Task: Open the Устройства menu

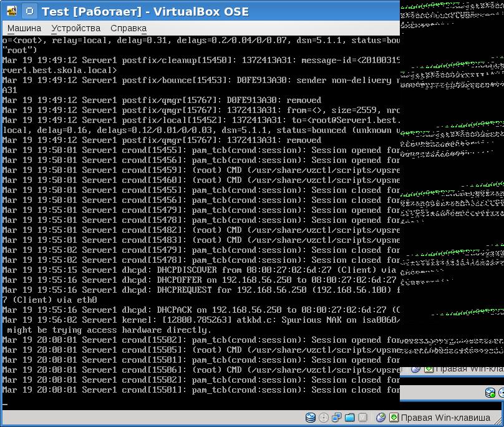Action: pyautogui.click(x=75, y=28)
